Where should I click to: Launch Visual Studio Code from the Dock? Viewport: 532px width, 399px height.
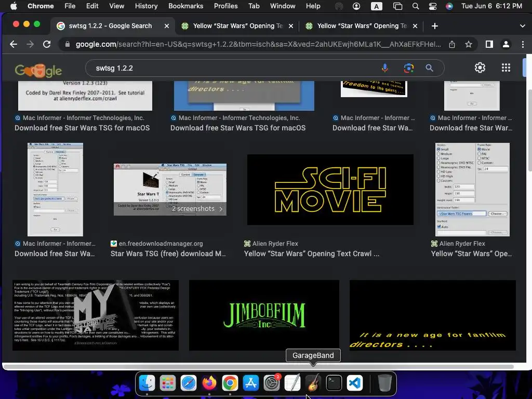[355, 383]
